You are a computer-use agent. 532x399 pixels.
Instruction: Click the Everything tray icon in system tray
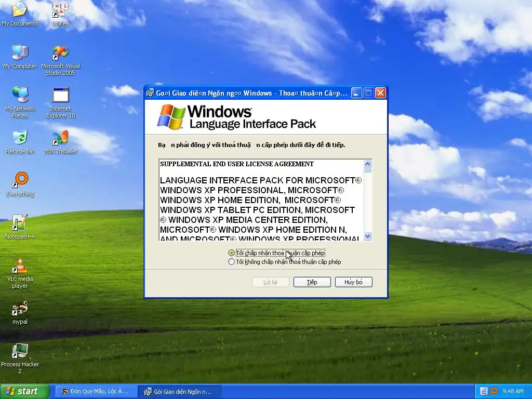coord(494,391)
